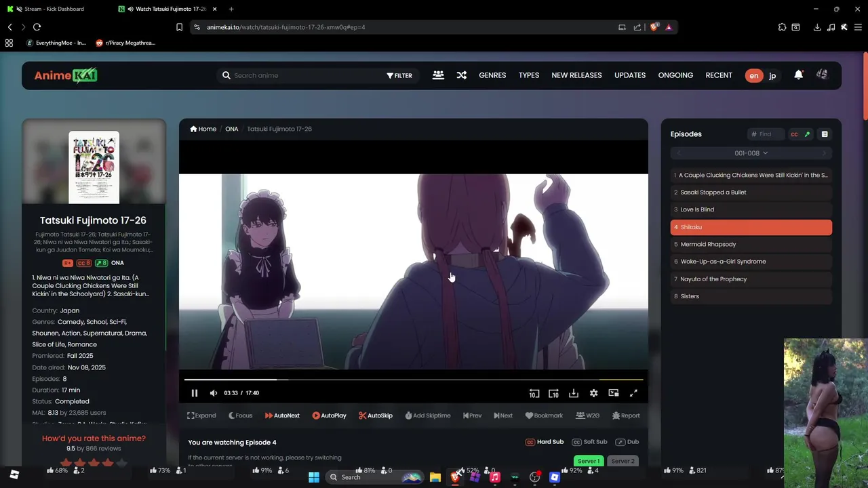Screen dimensions: 868x488
Task: Toggle episode list cc/dub filter
Action: [800, 134]
